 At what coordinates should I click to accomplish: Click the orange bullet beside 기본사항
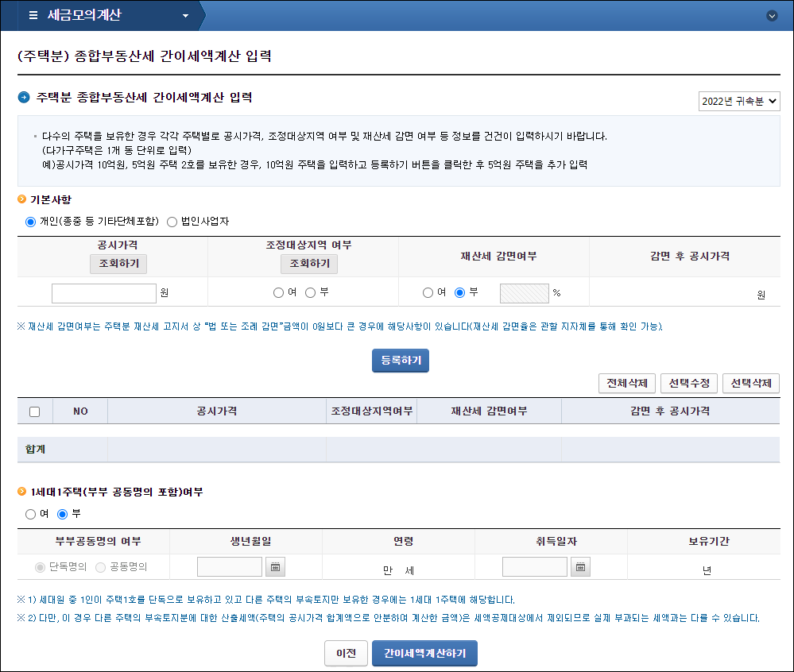click(21, 199)
